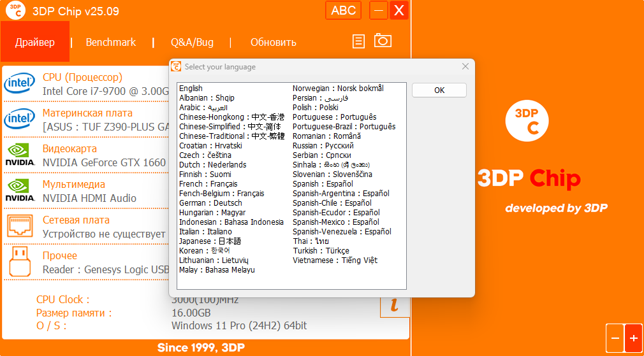Click the ABC language button

(343, 10)
